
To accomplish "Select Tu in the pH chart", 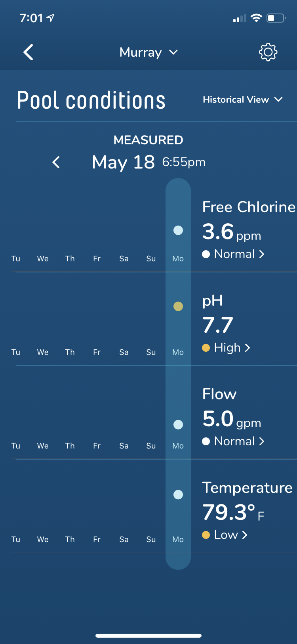I will point(16,352).
